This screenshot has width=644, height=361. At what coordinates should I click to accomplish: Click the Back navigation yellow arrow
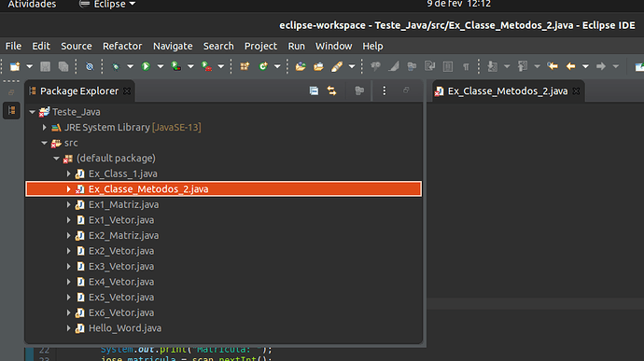pyautogui.click(x=570, y=66)
